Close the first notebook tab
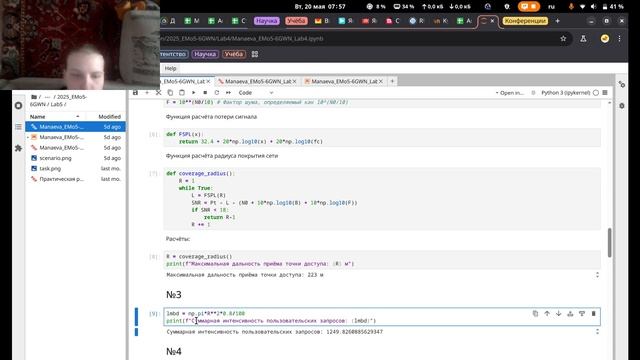640x360 pixels. [208, 82]
